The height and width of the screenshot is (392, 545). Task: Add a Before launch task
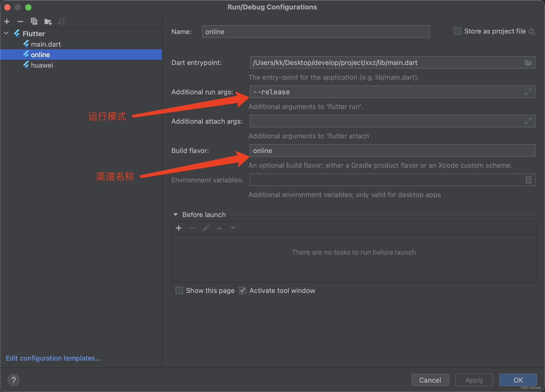point(179,228)
